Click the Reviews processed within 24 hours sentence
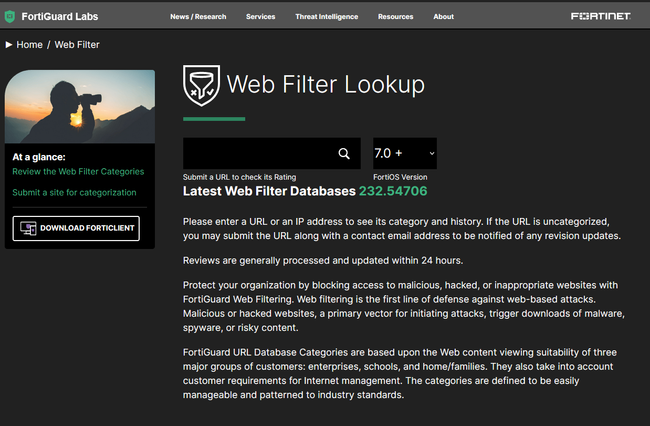650x426 pixels. point(323,261)
